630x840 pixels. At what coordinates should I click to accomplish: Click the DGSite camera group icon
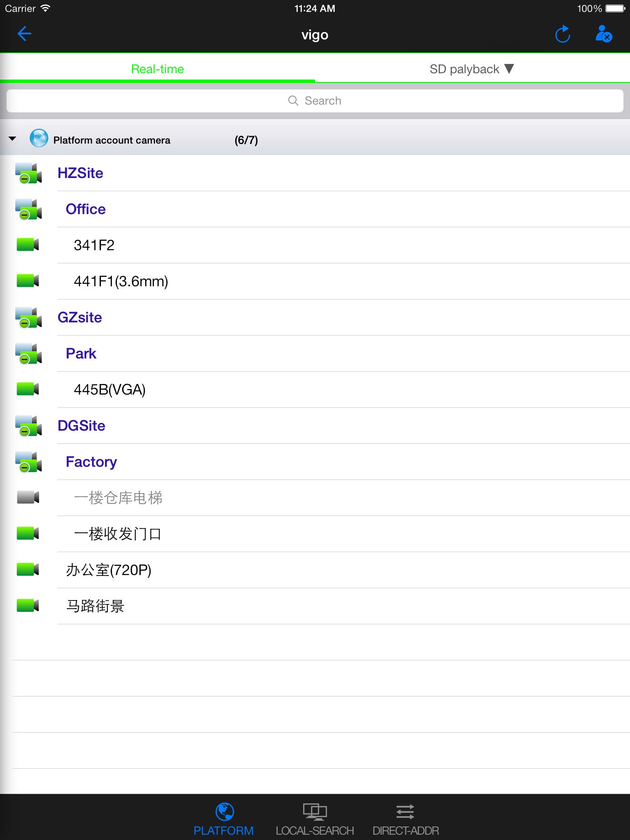(28, 426)
